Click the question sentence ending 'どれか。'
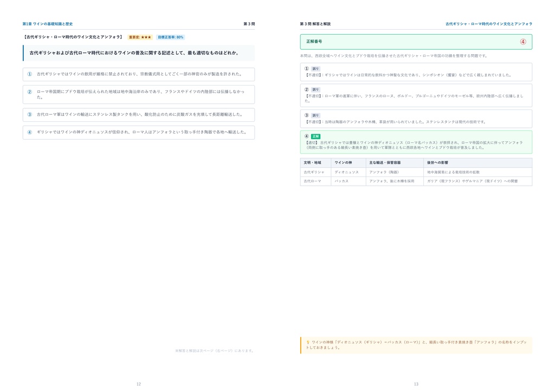555x392 pixels. click(x=134, y=53)
